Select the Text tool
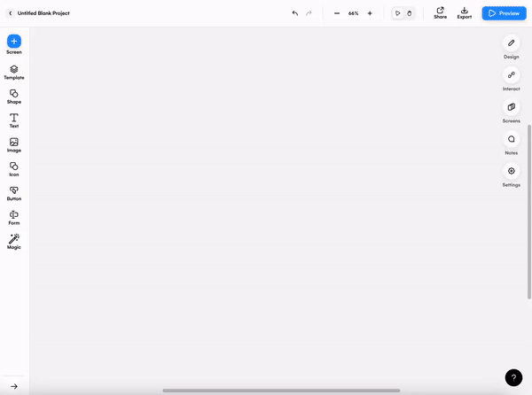532x395 pixels. [x=14, y=120]
